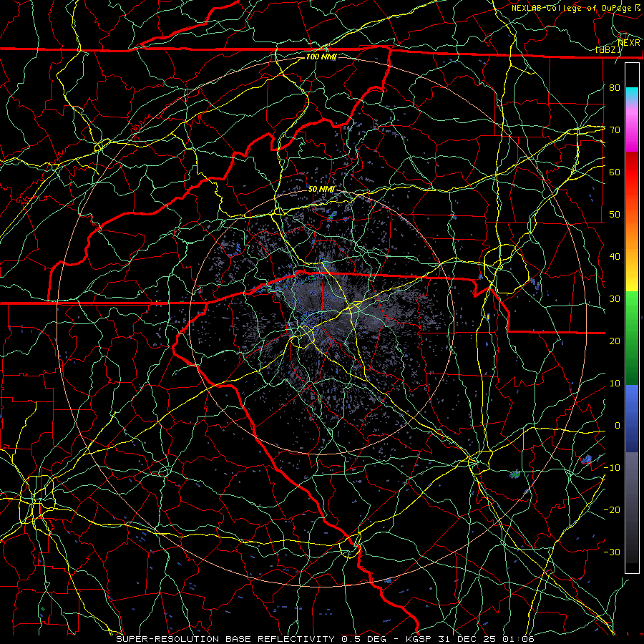Click the 40 value on the dBZ scale
The image size is (644, 644).
click(615, 257)
